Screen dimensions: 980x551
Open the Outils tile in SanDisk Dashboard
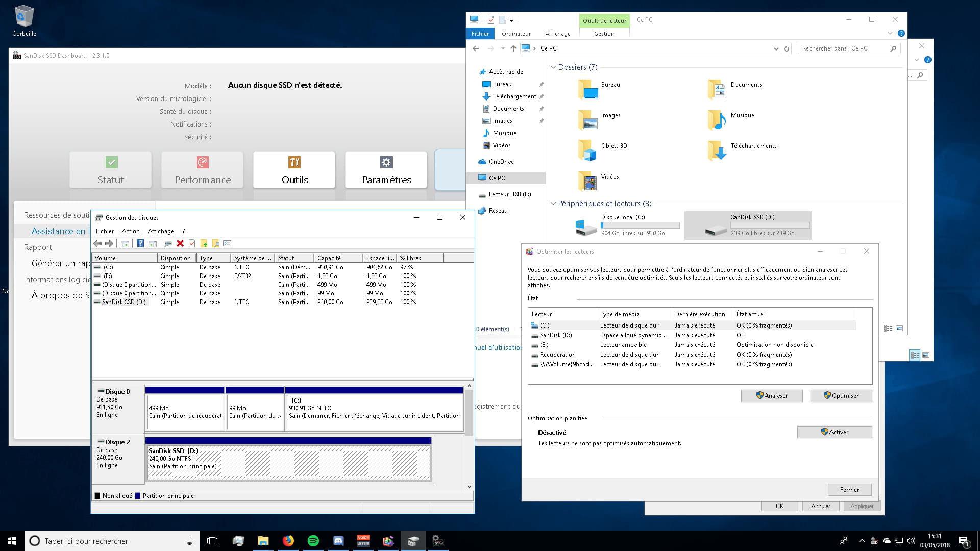pos(295,170)
